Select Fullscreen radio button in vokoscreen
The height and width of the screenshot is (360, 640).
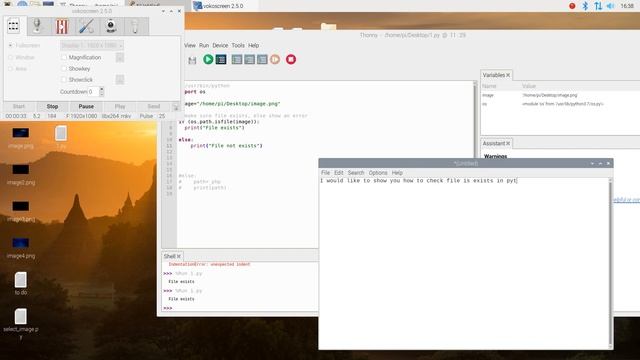click(11, 45)
